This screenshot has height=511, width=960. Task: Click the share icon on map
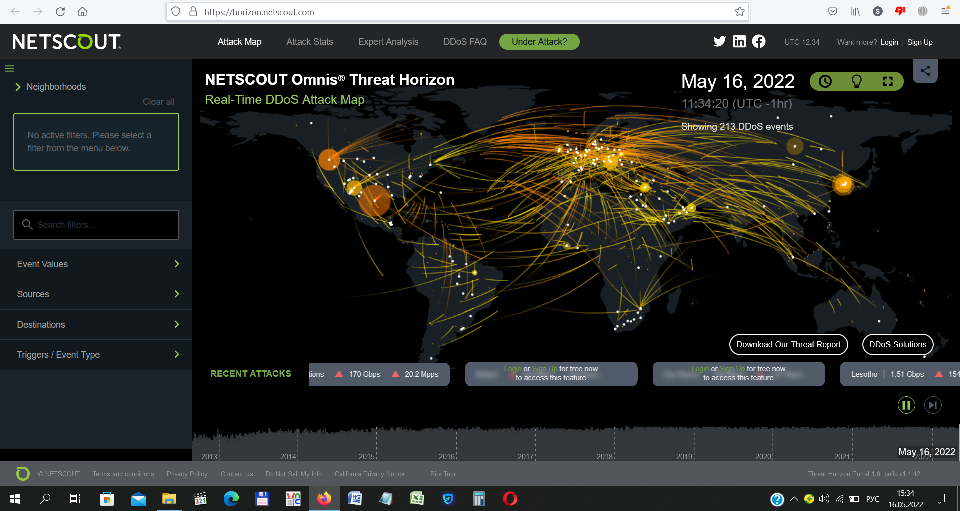pos(925,70)
